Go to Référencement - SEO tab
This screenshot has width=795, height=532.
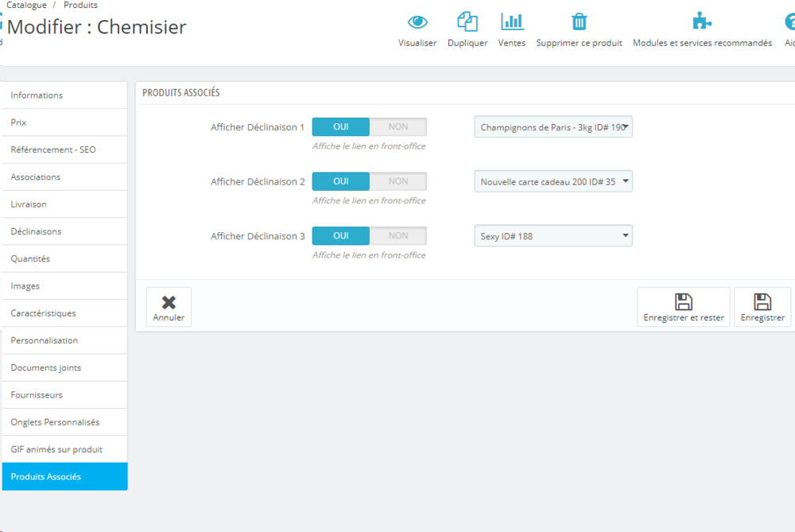65,150
